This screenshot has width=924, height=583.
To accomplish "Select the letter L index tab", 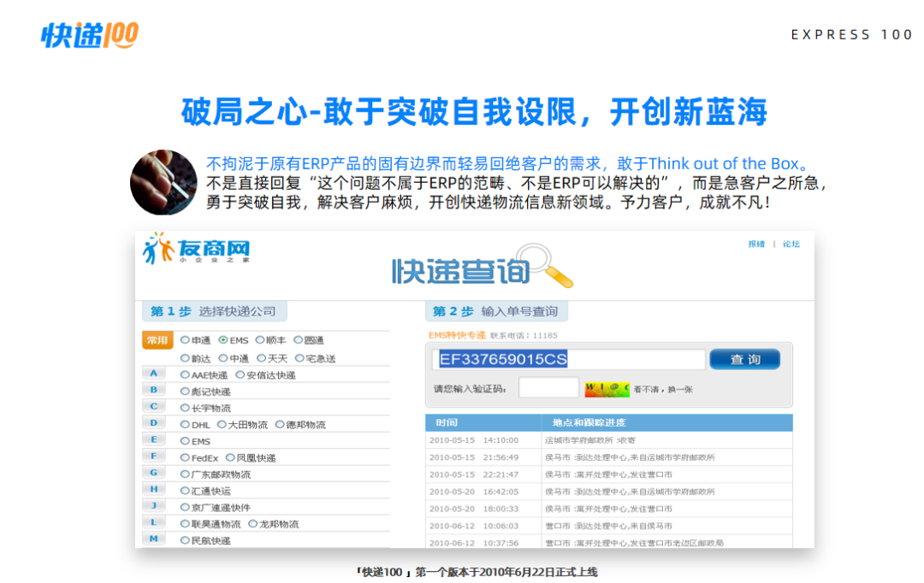I will (x=154, y=522).
